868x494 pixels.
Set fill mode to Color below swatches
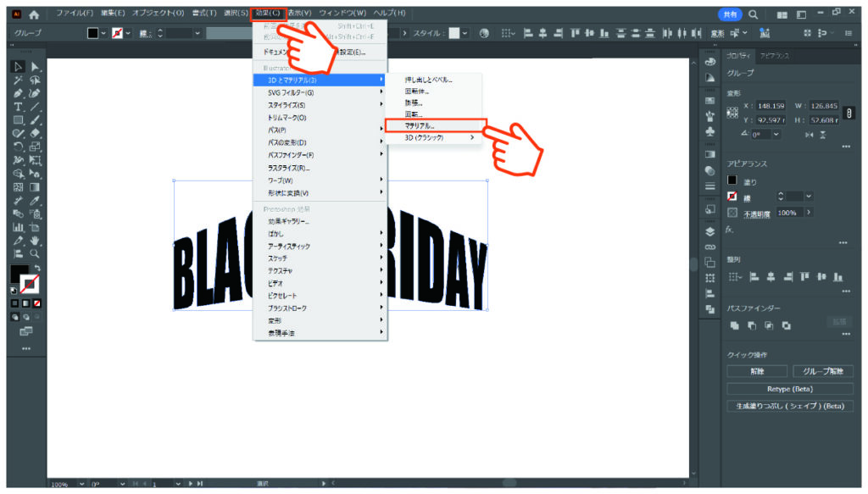[15, 303]
